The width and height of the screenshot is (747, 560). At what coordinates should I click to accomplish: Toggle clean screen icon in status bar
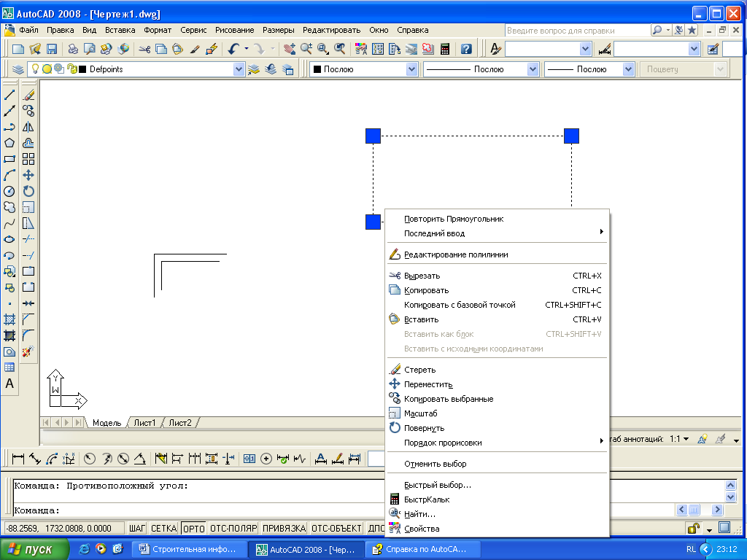click(724, 528)
